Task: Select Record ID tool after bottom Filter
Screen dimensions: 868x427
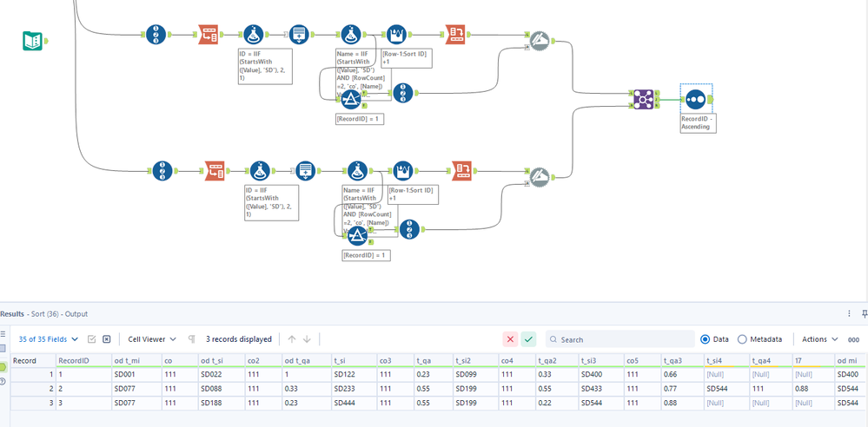Action: pyautogui.click(x=409, y=229)
